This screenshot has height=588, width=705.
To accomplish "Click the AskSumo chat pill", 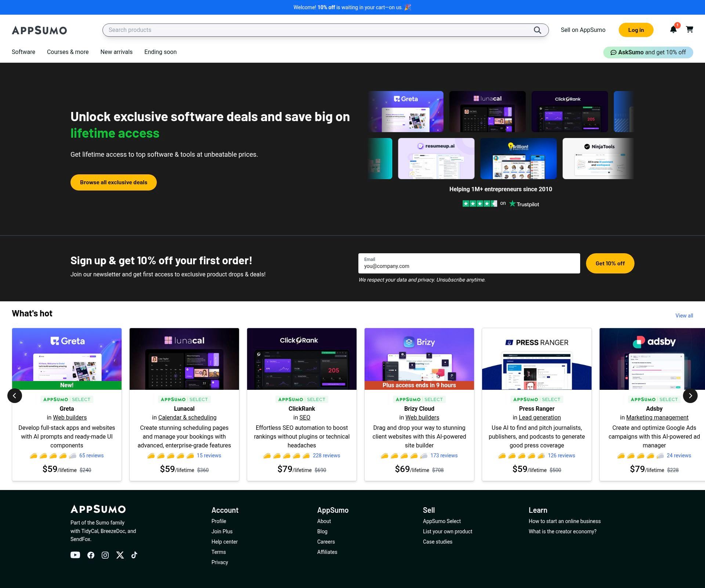I will [x=648, y=52].
